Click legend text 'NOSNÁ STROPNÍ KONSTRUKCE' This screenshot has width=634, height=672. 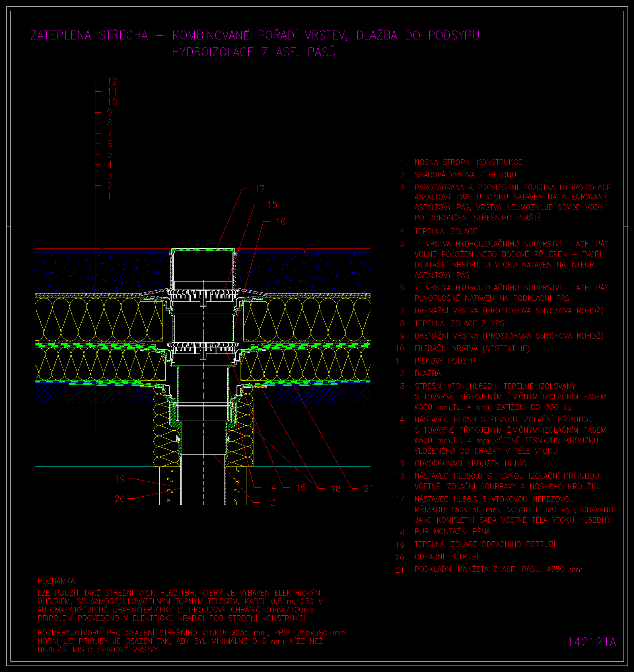(x=468, y=162)
